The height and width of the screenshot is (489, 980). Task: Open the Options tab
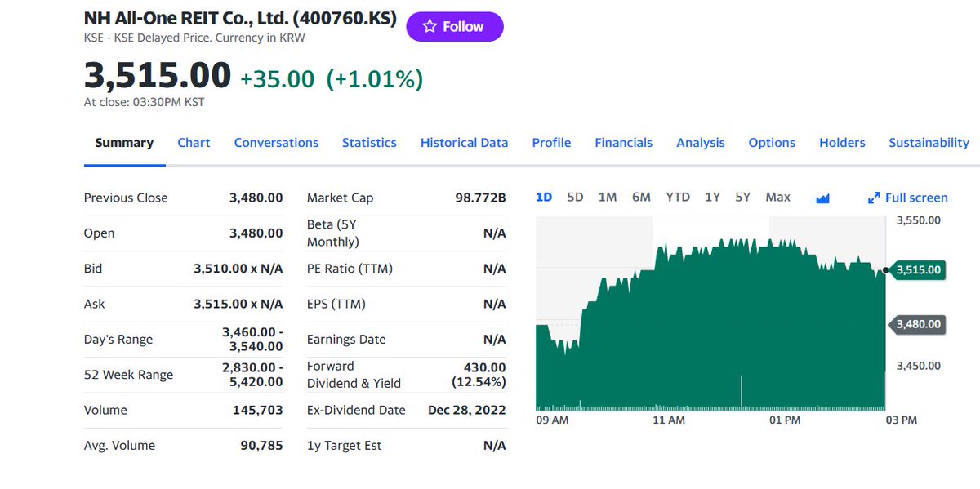tap(772, 143)
